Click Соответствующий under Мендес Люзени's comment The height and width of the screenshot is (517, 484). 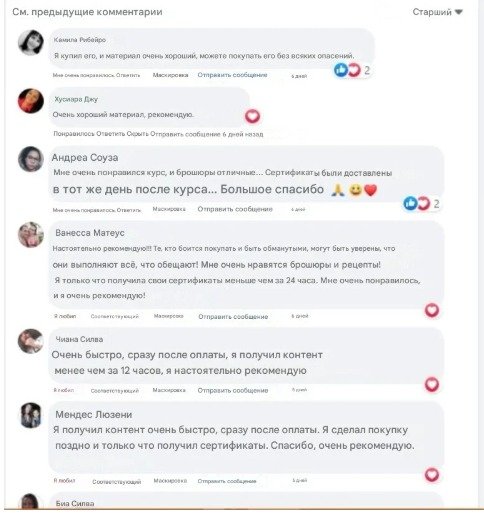coord(116,482)
